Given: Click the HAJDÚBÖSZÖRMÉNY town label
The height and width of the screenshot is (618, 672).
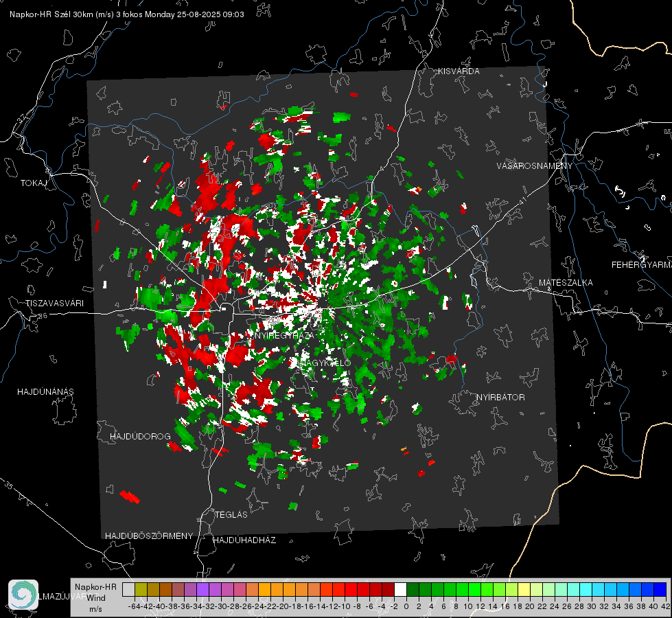Looking at the screenshot, I should pos(149,536).
